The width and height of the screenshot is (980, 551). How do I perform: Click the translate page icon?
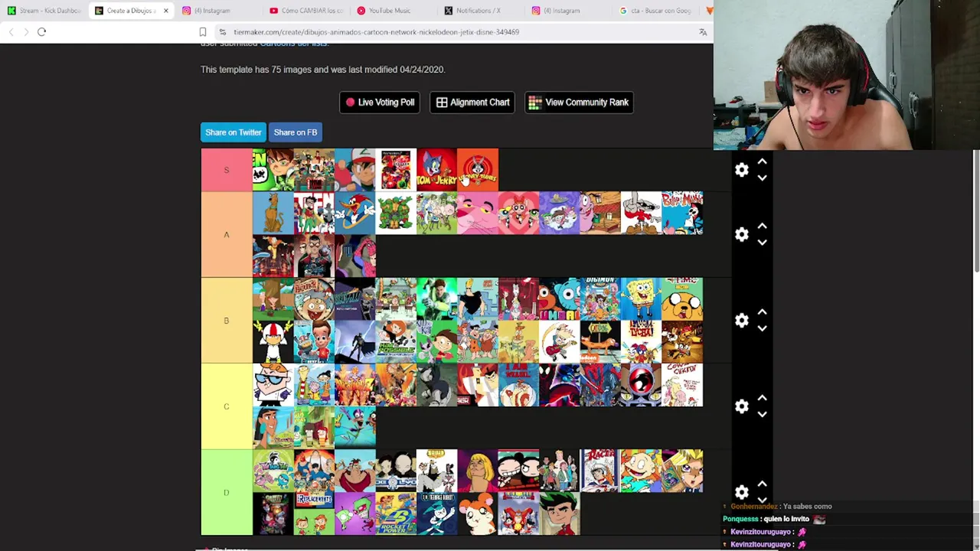[x=703, y=32]
